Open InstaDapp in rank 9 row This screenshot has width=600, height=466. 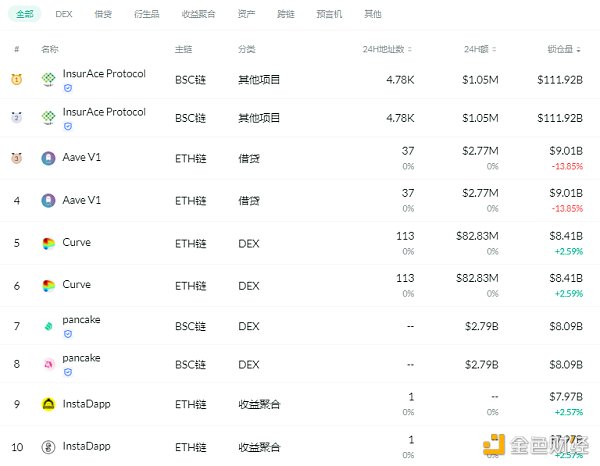pos(86,404)
